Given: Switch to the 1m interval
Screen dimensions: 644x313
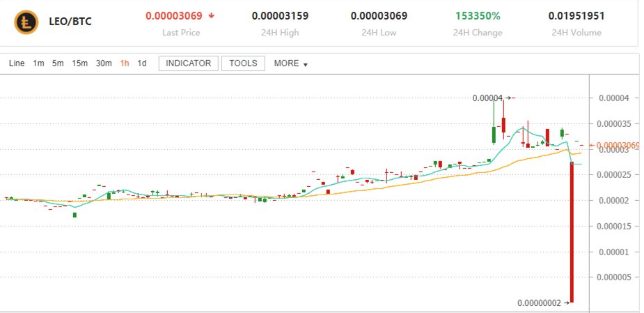Looking at the screenshot, I should pyautogui.click(x=38, y=63).
